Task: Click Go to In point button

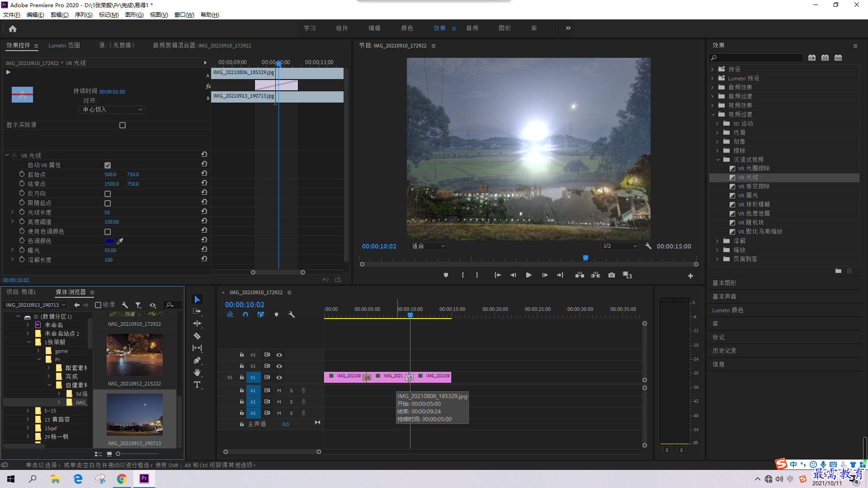Action: click(497, 275)
